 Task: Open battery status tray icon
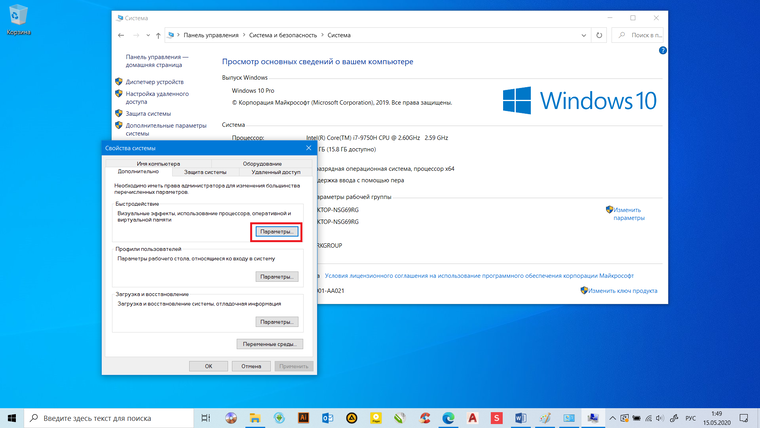coord(636,418)
